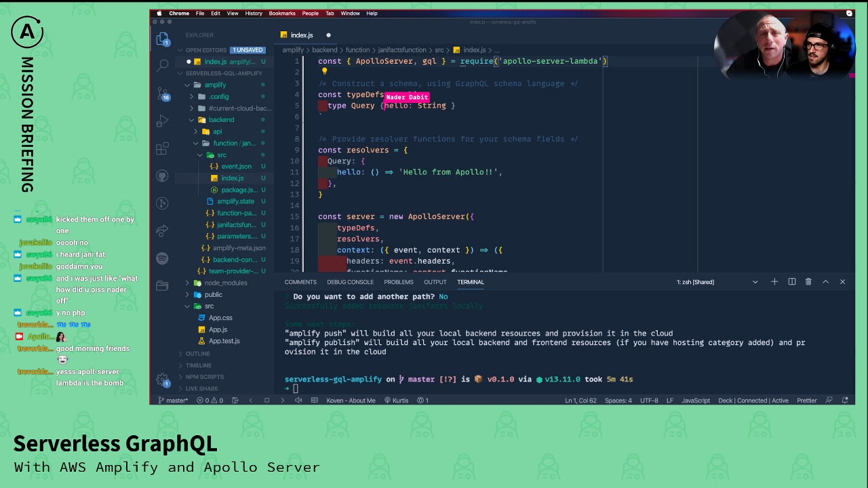Click the LF end-of-line selector
Image resolution: width=868 pixels, height=488 pixels.
tap(669, 401)
